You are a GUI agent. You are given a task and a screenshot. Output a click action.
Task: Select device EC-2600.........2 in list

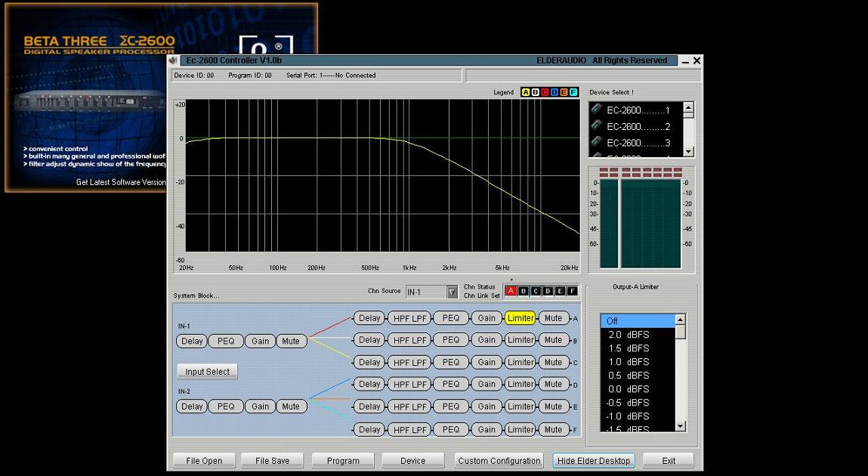point(635,127)
